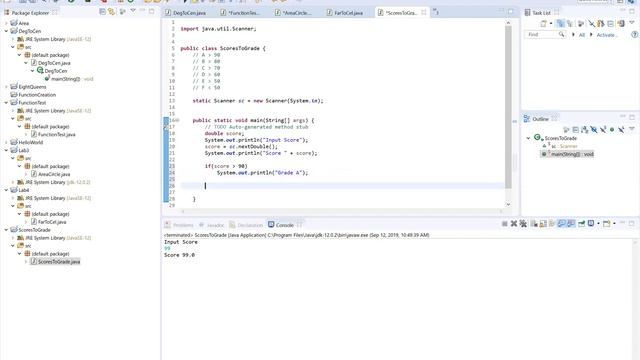The image size is (640, 360).
Task: Select main(String[]) method in Outline
Action: tap(567, 154)
